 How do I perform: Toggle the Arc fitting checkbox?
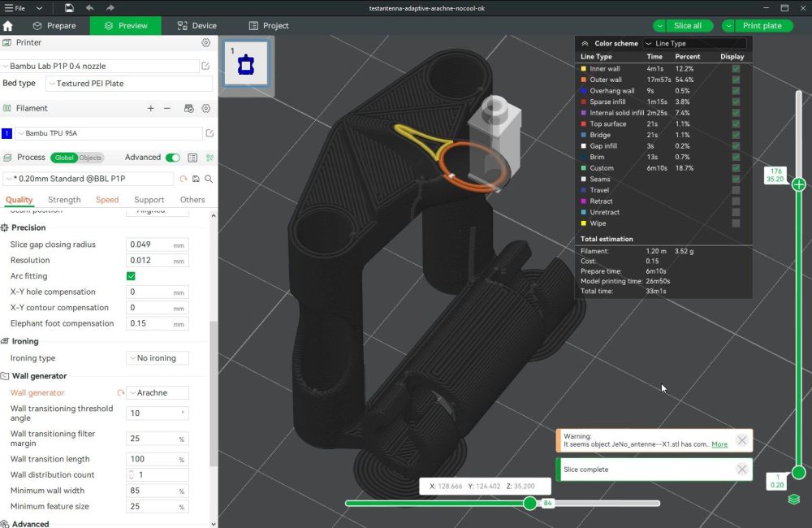tap(131, 276)
